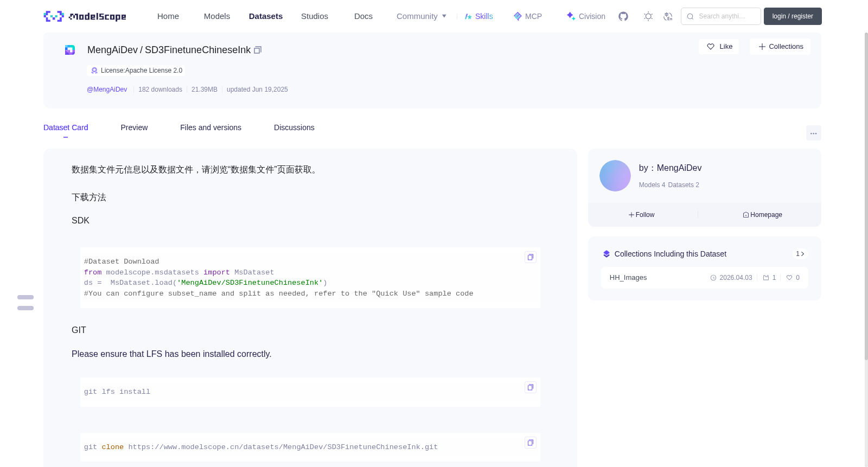The width and height of the screenshot is (868, 467).
Task: Click the page vertical scrollbar
Action: [866, 195]
